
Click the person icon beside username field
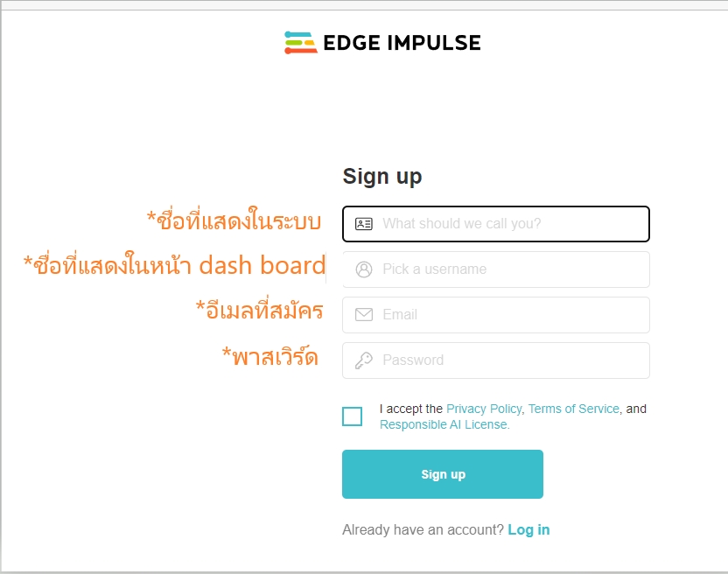pos(364,269)
